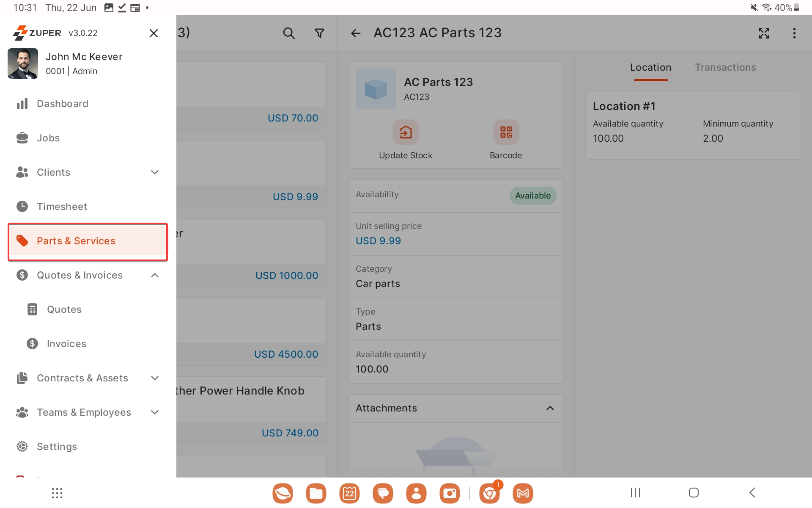The image size is (812, 508).
Task: Tap John Mc Keever profile photo
Action: point(23,63)
